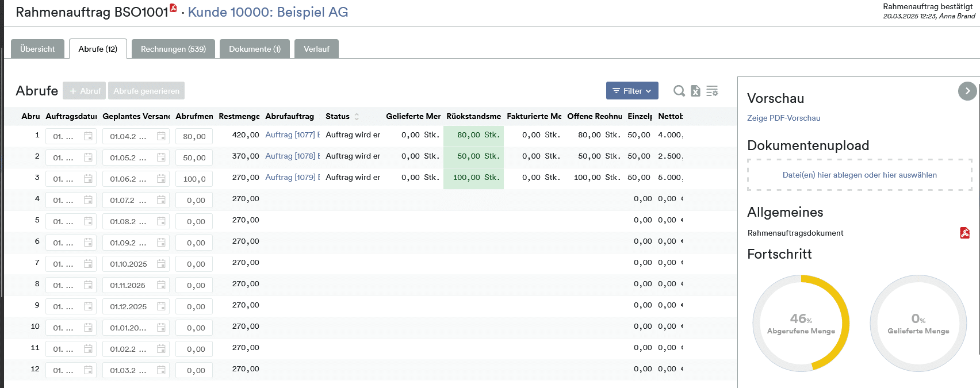The image size is (980, 388).
Task: Export the Abrufe table via the Excel icon
Action: [695, 91]
